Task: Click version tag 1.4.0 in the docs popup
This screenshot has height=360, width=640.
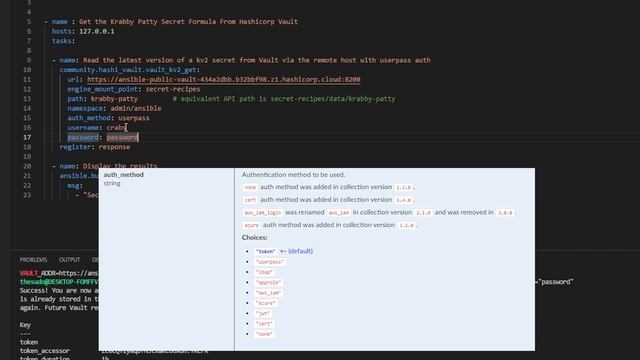Action: pyautogui.click(x=404, y=200)
